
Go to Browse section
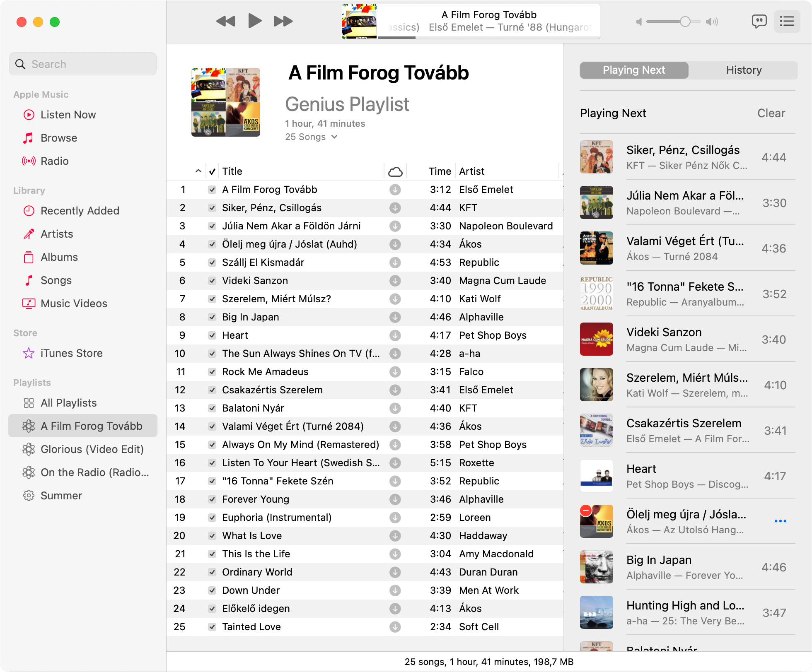coord(83,138)
